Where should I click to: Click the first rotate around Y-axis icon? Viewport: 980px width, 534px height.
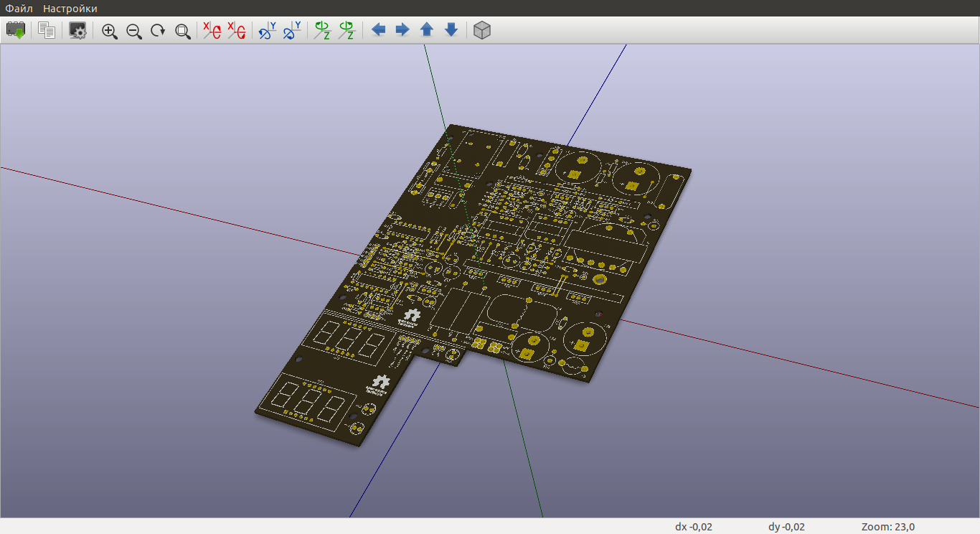tap(268, 30)
